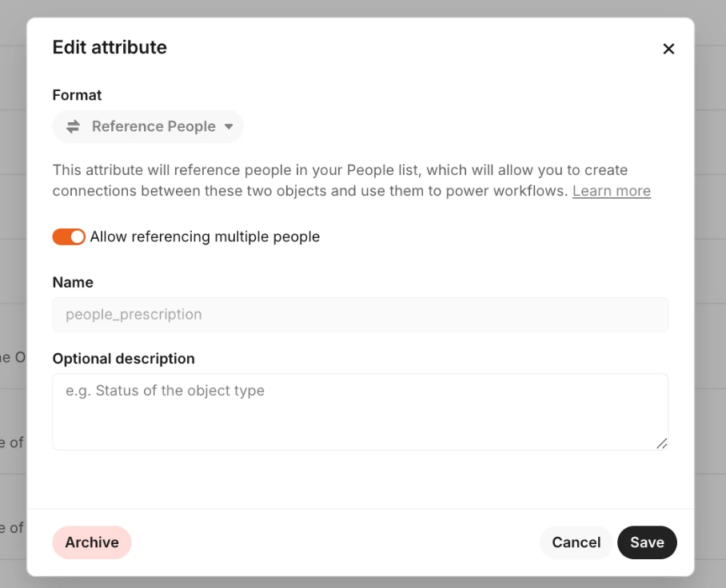Click the people_prescription Name field
This screenshot has height=588, width=726.
coord(360,315)
